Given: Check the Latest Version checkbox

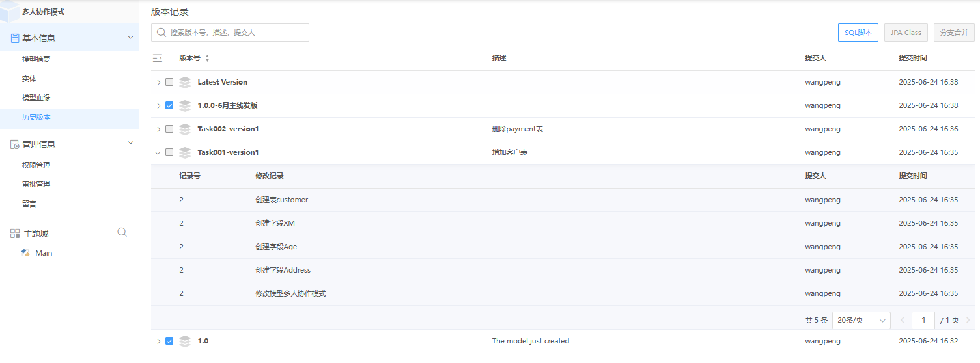Looking at the screenshot, I should [169, 82].
